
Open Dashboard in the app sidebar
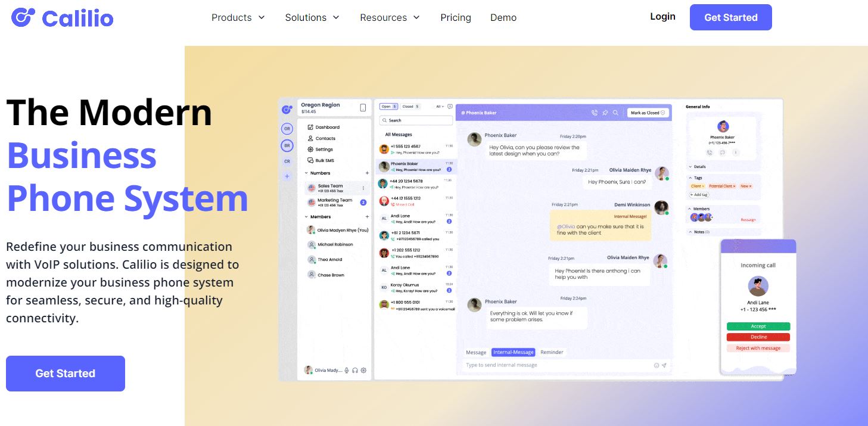coord(323,127)
